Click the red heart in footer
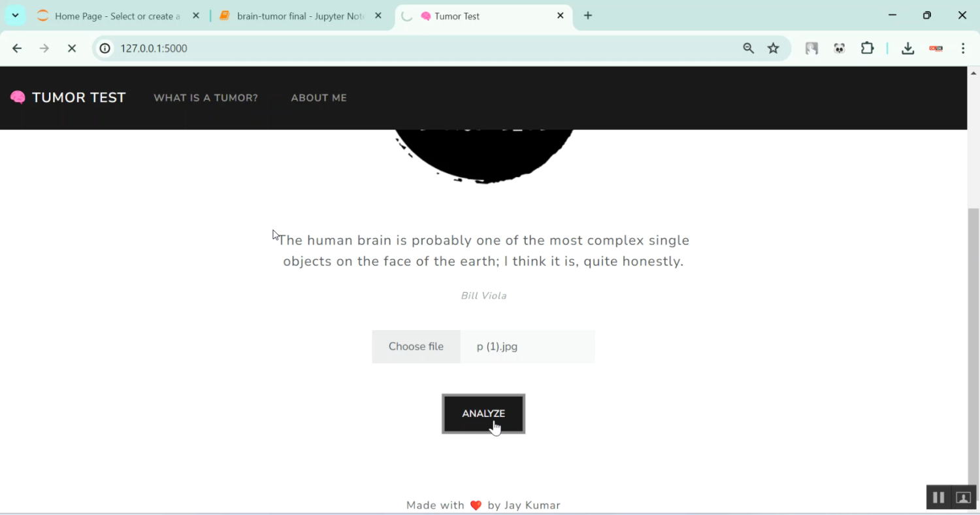Screen dimensions: 980x515 [x=476, y=505]
